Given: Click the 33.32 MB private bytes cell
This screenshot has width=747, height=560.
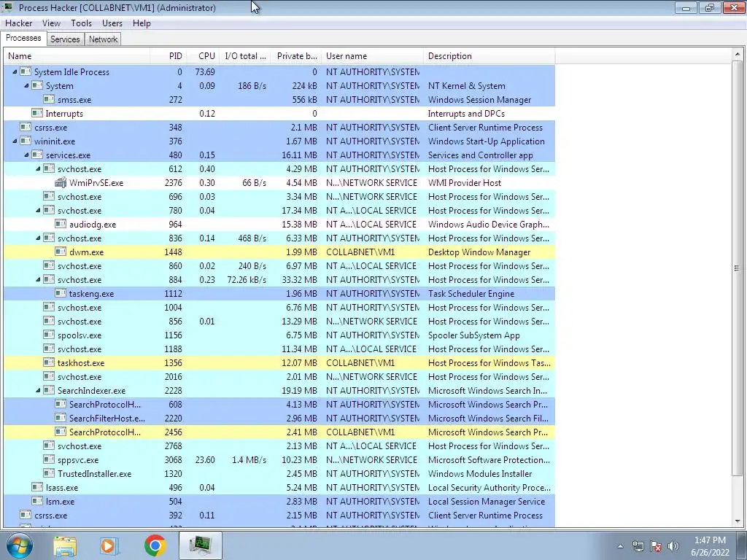Looking at the screenshot, I should click(x=299, y=280).
